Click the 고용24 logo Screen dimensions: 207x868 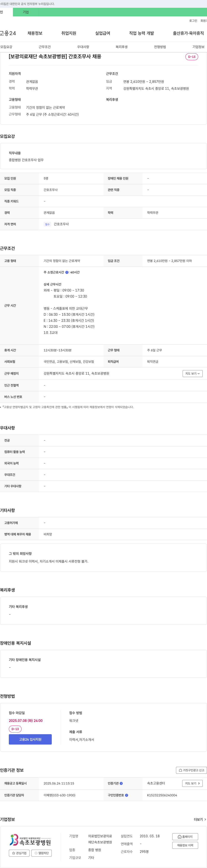(8, 33)
